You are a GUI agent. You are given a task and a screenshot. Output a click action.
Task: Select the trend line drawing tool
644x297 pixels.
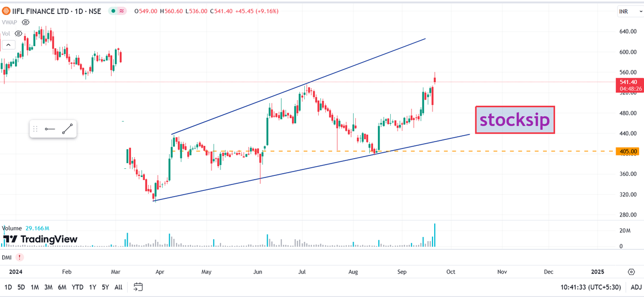68,129
